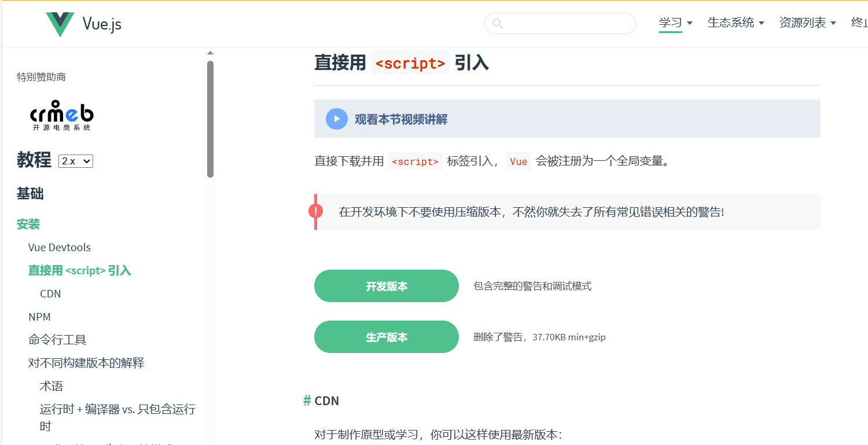Image resolution: width=868 pixels, height=445 pixels.
Task: Click the red warning exclamation icon
Action: click(315, 212)
